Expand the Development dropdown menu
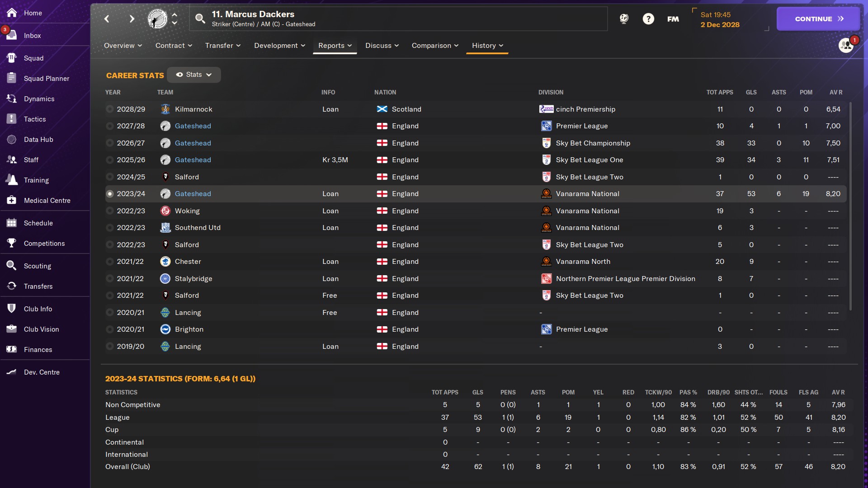Viewport: 868px width, 488px height. pos(279,45)
